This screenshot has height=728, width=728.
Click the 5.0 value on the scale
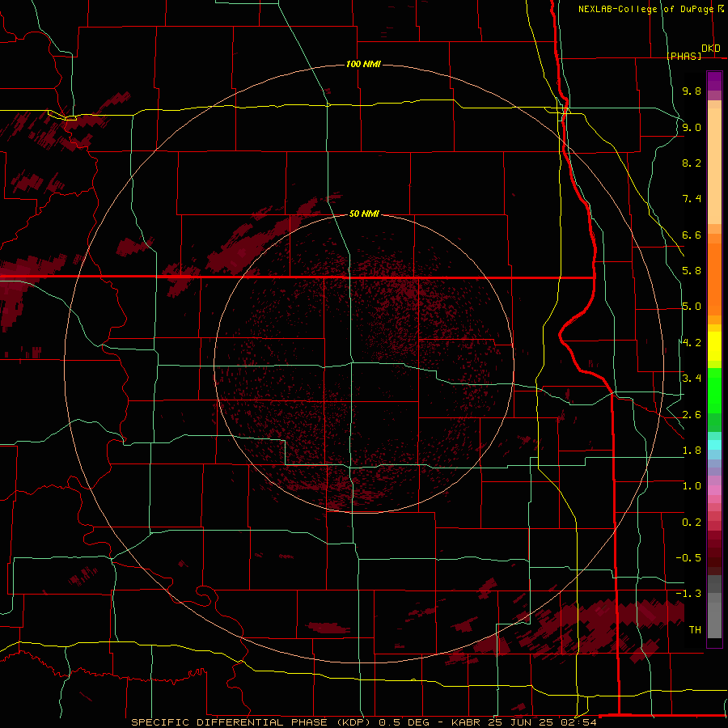click(x=692, y=307)
